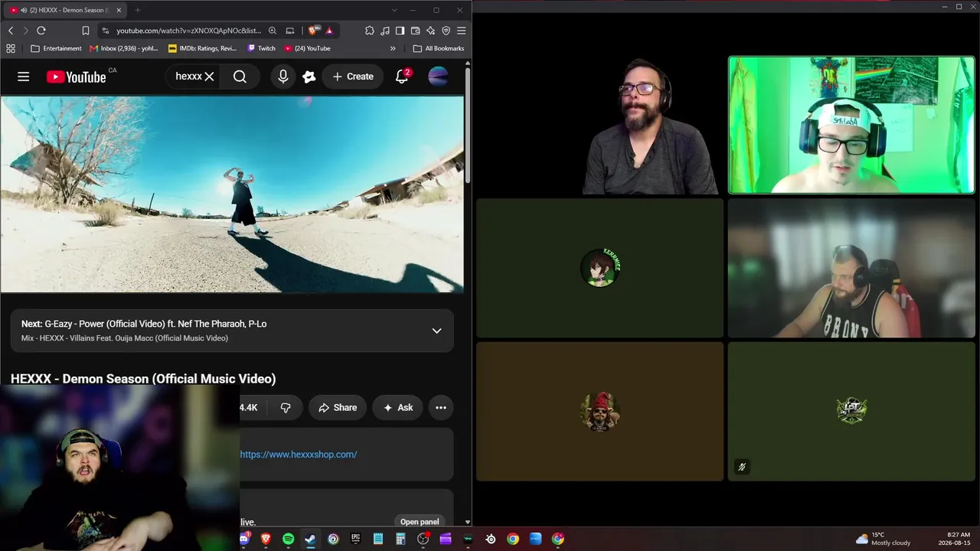The image size is (980, 551).
Task: Open the weather widget showing 15°C
Action: (x=883, y=539)
